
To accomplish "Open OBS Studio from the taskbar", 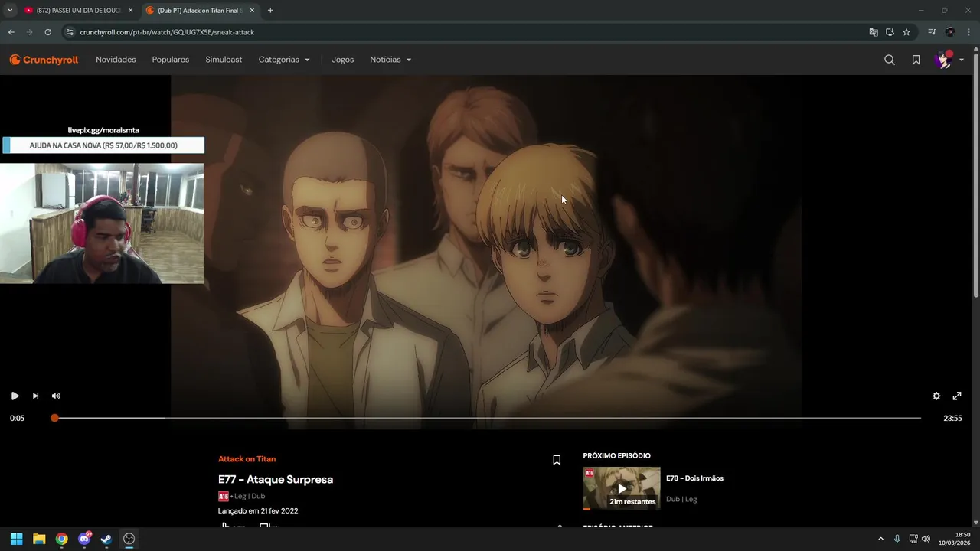I will [x=129, y=539].
